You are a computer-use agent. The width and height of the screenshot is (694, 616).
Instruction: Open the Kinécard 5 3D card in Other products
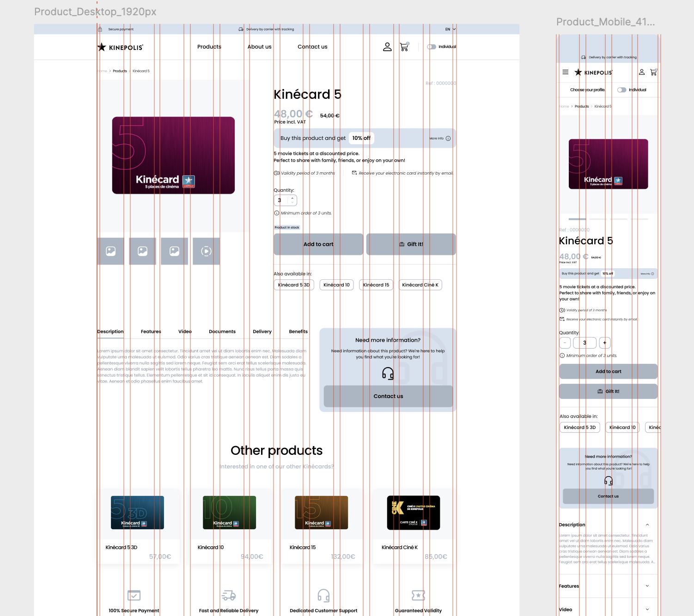tap(138, 526)
